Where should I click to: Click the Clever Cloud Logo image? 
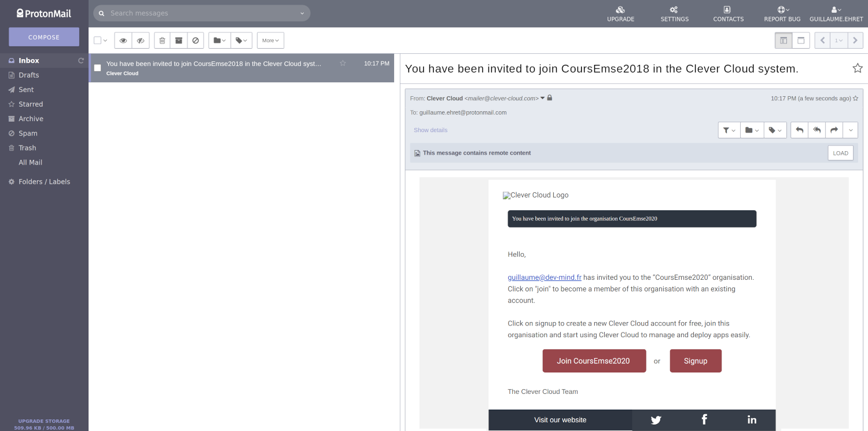click(536, 195)
